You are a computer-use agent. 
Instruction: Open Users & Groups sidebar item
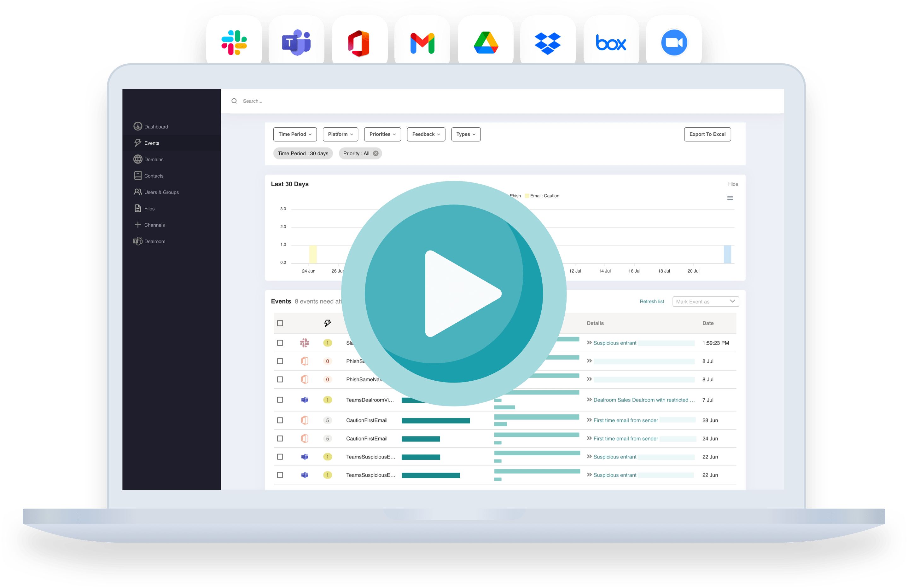point(161,192)
